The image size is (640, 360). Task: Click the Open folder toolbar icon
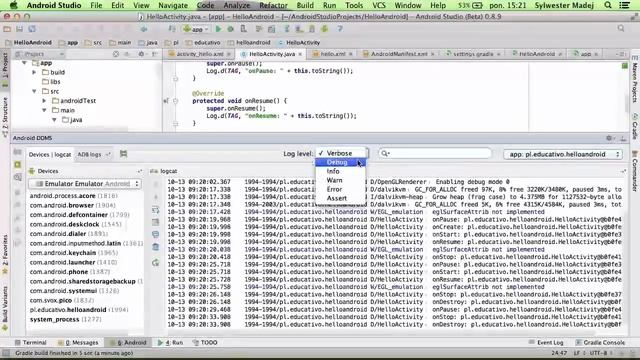point(7,29)
